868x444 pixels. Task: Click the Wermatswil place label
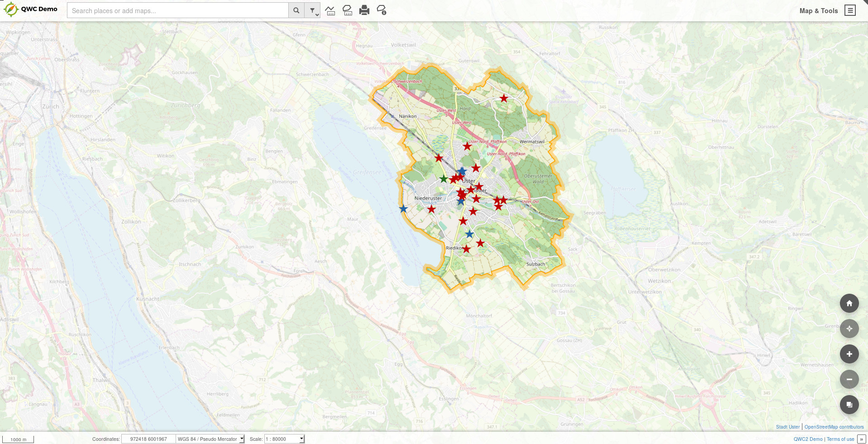click(x=532, y=142)
